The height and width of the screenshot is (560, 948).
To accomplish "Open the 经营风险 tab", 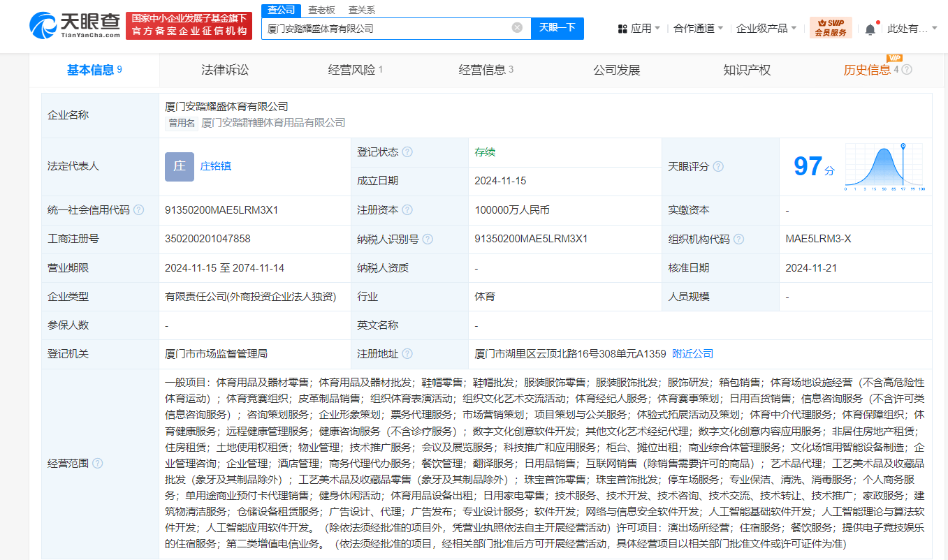I will (x=356, y=70).
